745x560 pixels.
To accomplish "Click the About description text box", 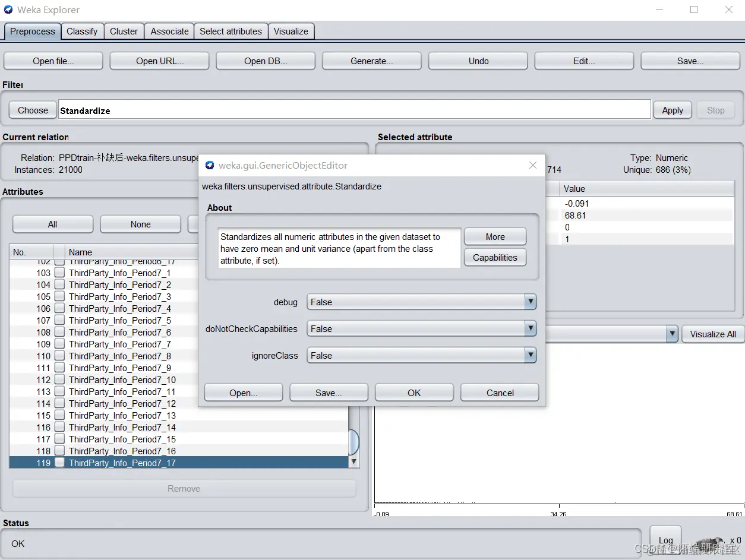I will (339, 248).
